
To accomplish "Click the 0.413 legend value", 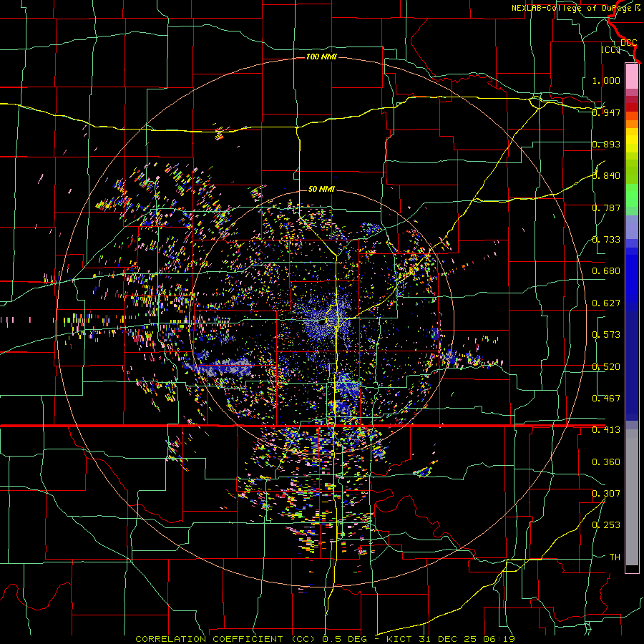I will tap(606, 430).
